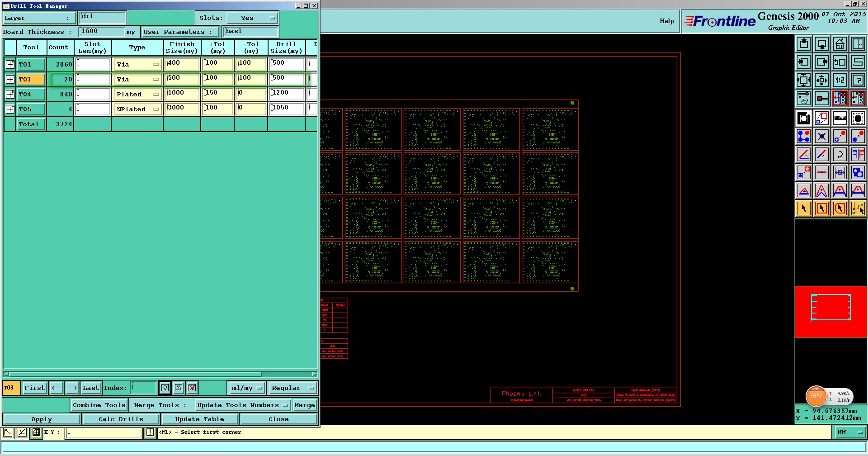The height and width of the screenshot is (456, 868).
Task: Click the Merge button
Action: [304, 405]
